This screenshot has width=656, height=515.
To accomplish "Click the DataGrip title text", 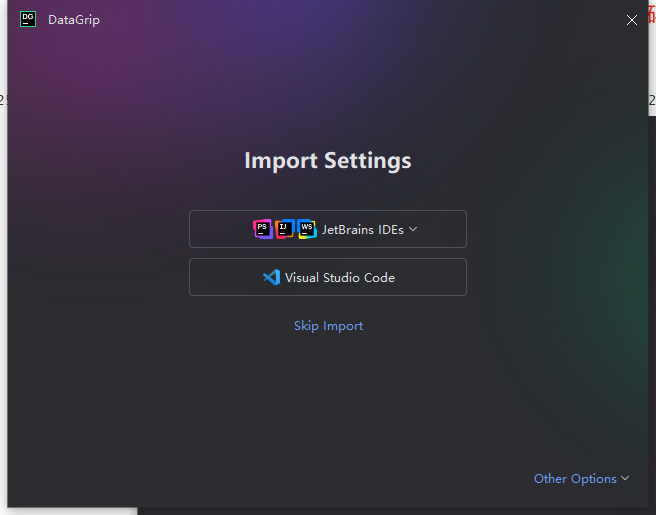I will coord(74,20).
